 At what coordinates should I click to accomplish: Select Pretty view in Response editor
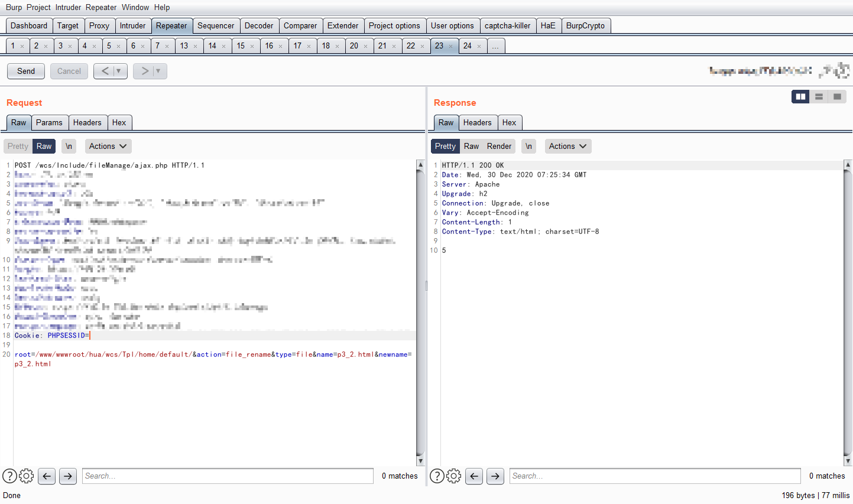pos(445,146)
